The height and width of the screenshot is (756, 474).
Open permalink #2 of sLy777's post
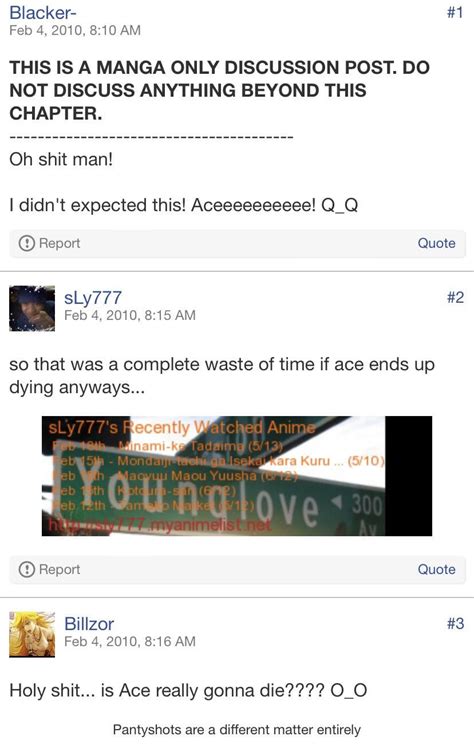455,297
